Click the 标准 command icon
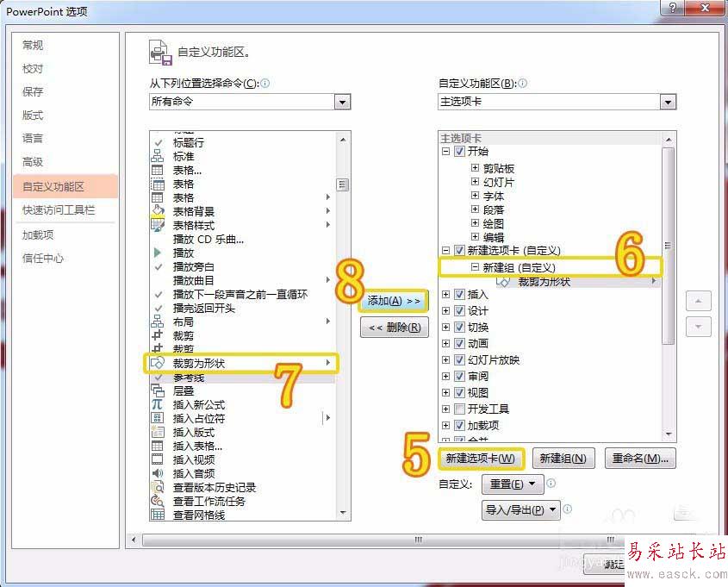This screenshot has height=587, width=728. coord(158,156)
